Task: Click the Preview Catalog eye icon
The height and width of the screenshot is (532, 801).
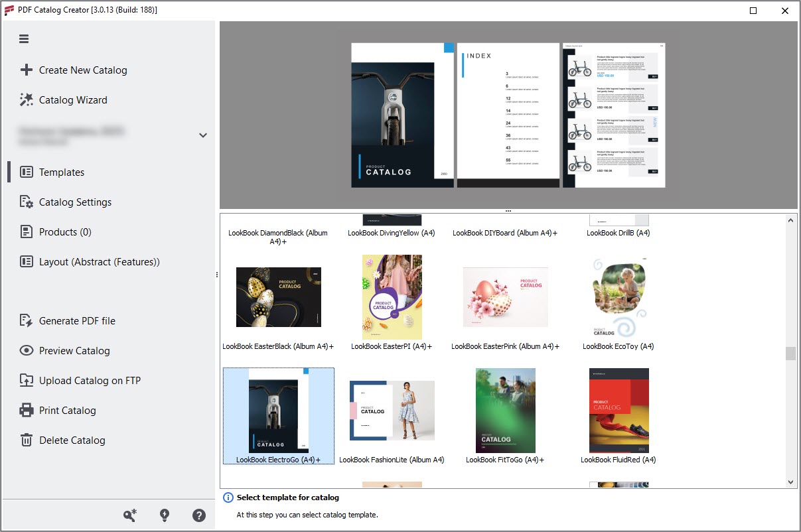Action: (26, 350)
